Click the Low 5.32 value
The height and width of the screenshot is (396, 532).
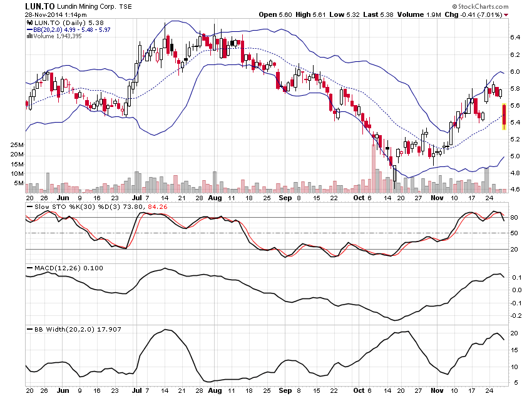click(x=344, y=14)
